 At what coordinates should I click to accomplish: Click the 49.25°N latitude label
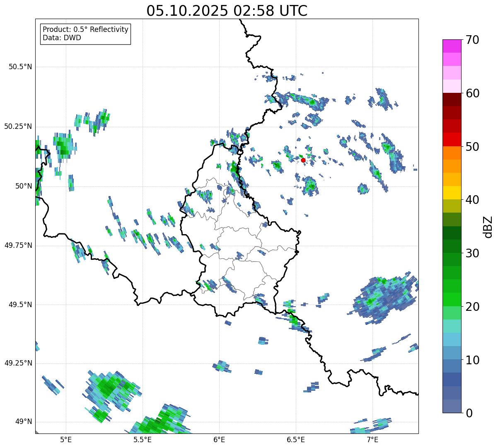18,363
